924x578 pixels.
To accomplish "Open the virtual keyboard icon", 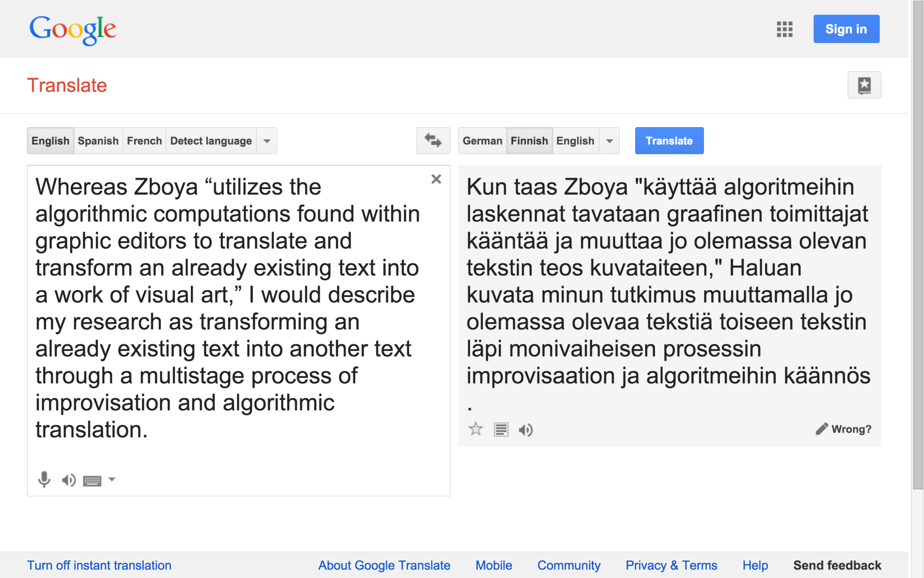I will pos(92,480).
